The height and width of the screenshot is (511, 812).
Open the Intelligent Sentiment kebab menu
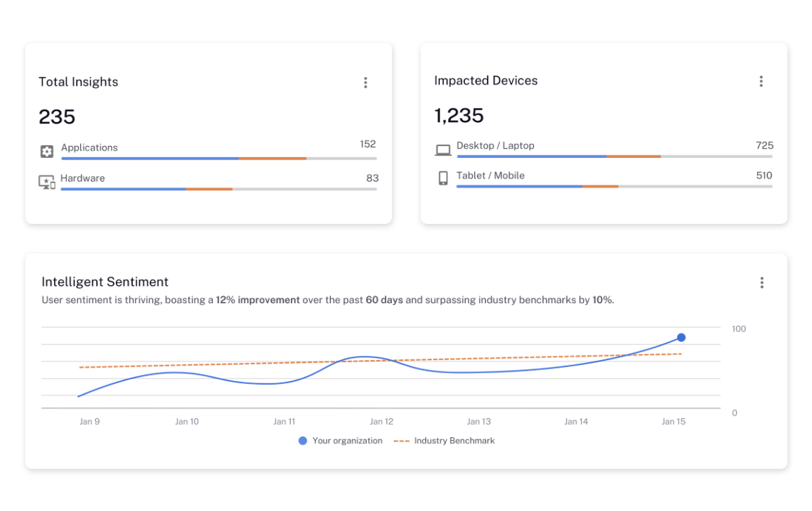click(x=761, y=283)
